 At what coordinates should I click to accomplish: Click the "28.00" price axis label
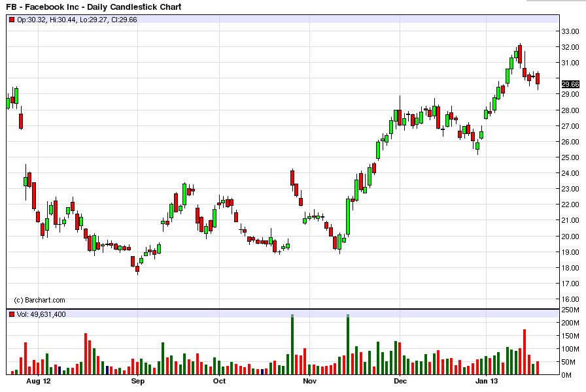click(570, 110)
